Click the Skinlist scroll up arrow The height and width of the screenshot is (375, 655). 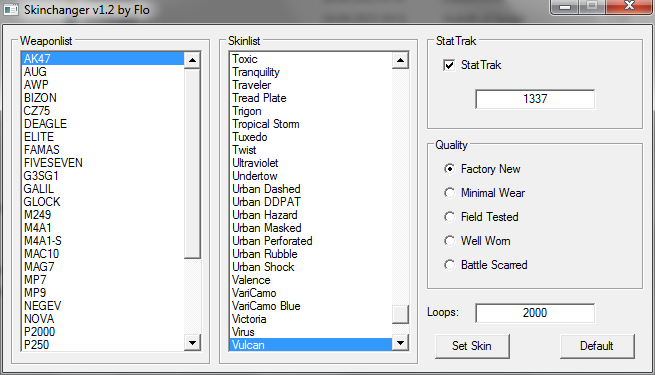coord(400,60)
